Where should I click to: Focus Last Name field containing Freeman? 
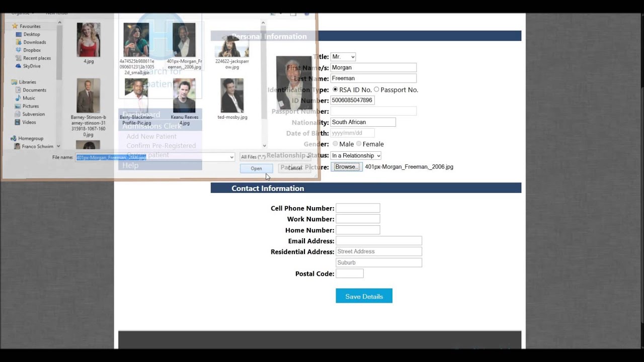pyautogui.click(x=373, y=78)
